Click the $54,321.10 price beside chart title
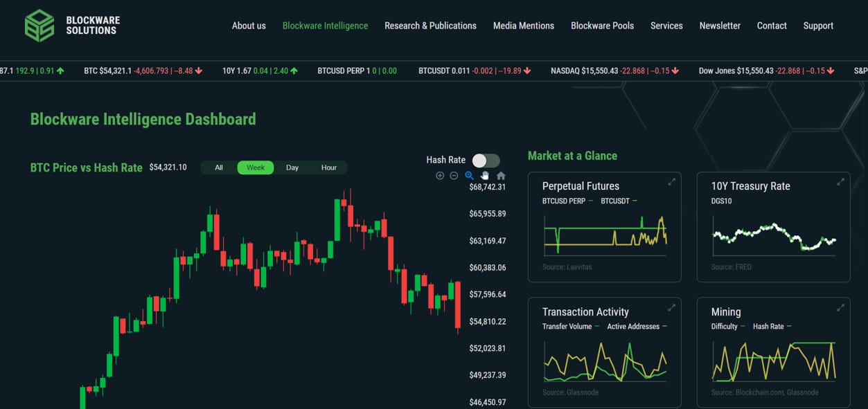Viewport: 868px width, 409px height. pos(168,167)
